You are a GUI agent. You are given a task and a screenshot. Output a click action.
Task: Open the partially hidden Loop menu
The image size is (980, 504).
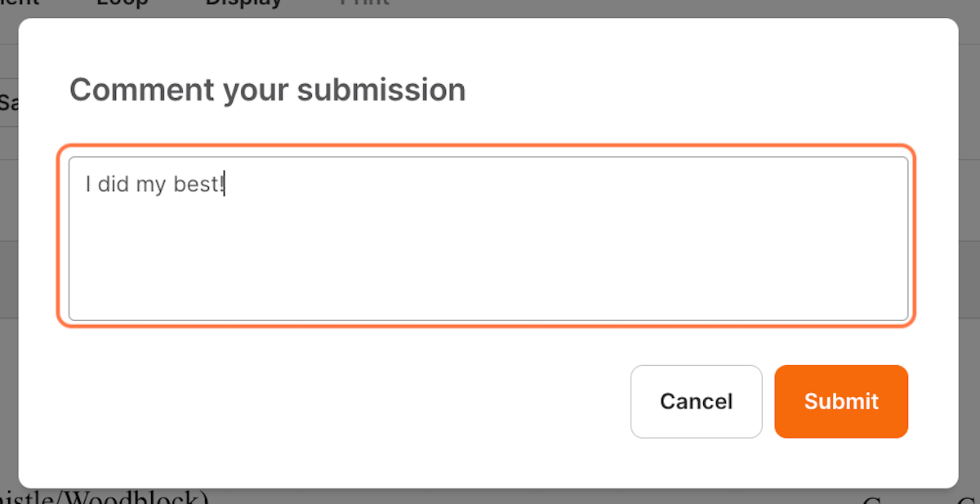click(x=122, y=3)
